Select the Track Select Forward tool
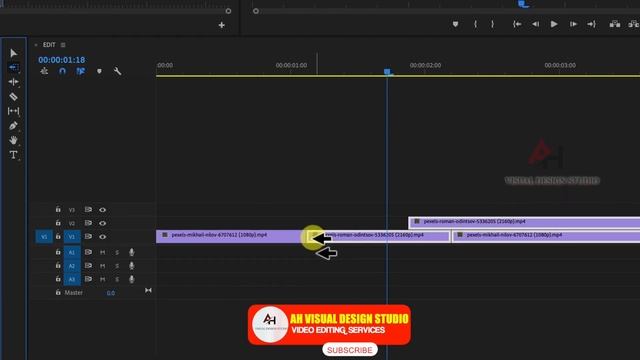The width and height of the screenshot is (640, 360). [x=13, y=67]
